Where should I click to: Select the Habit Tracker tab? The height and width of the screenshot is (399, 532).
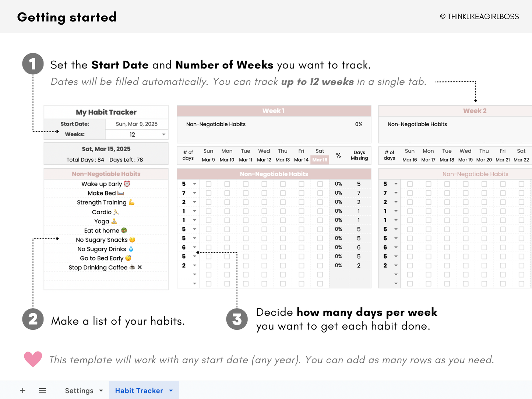tap(139, 390)
